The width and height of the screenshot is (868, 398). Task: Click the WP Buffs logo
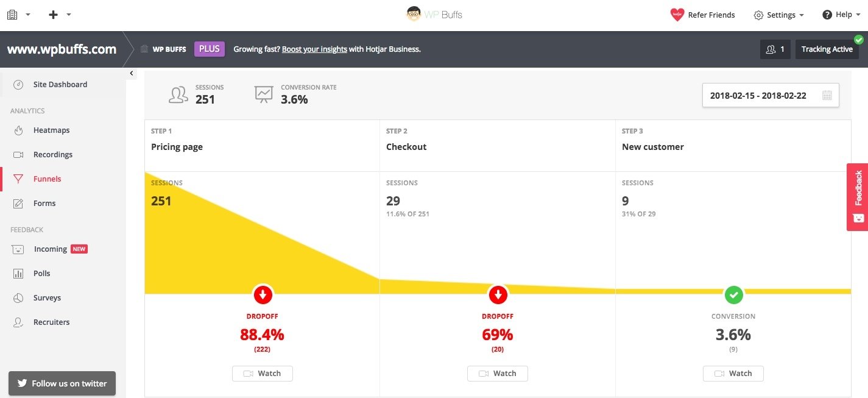click(x=434, y=14)
